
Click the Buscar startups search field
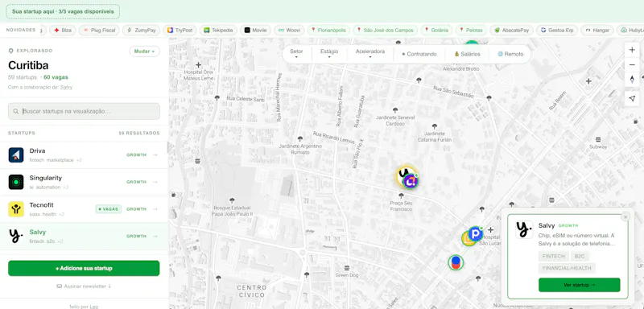[84, 111]
